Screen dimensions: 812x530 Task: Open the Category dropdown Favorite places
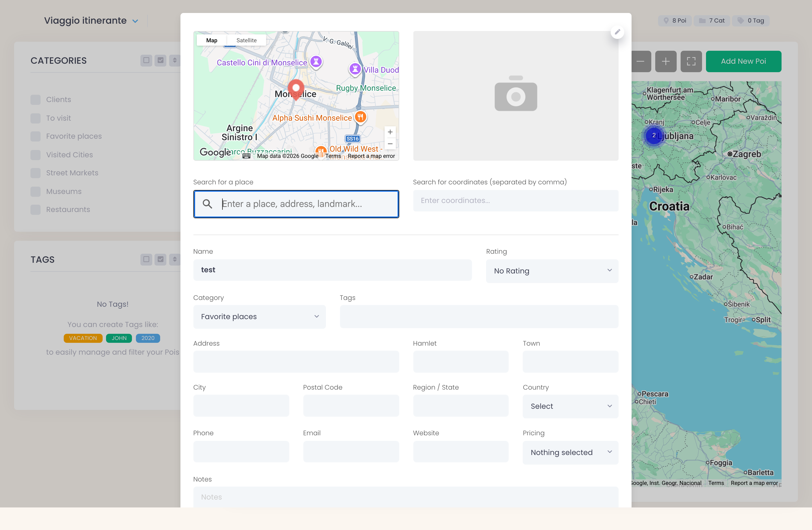259,317
